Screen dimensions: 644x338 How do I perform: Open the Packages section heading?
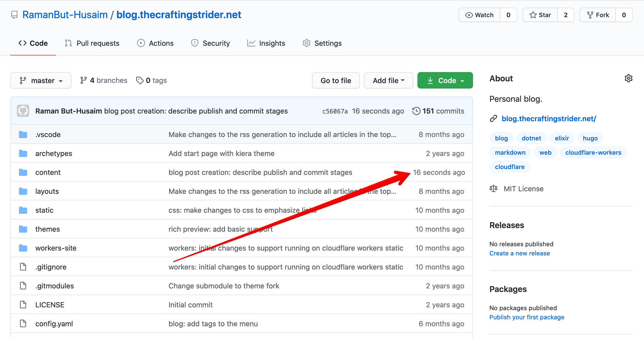coord(508,289)
